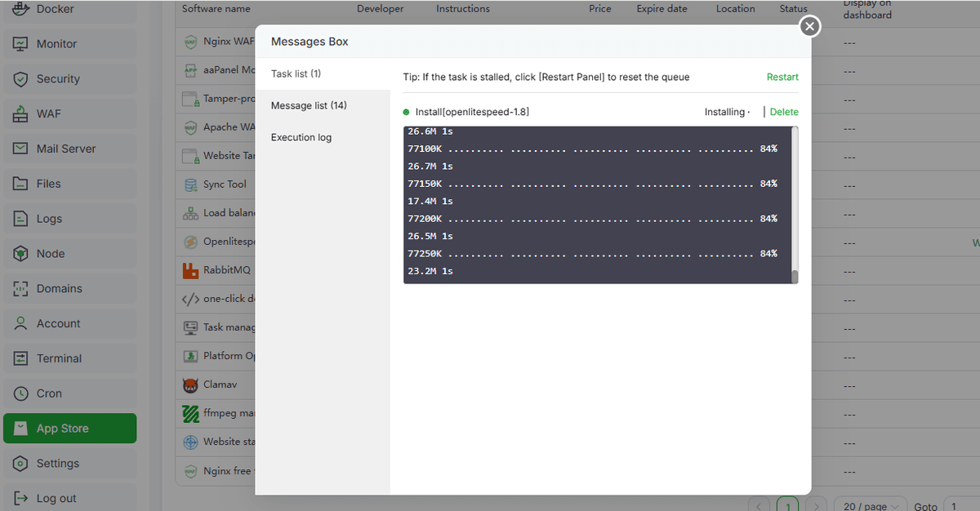This screenshot has height=511, width=980.
Task: Open the Execution log tab
Action: coord(301,137)
